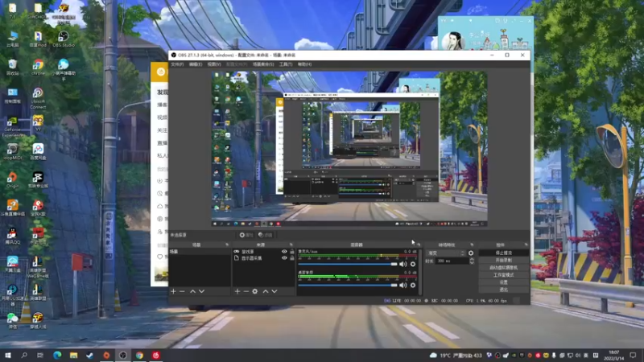Open settings gear for 麦克风/Aux audio track
The height and width of the screenshot is (362, 644).
[413, 264]
